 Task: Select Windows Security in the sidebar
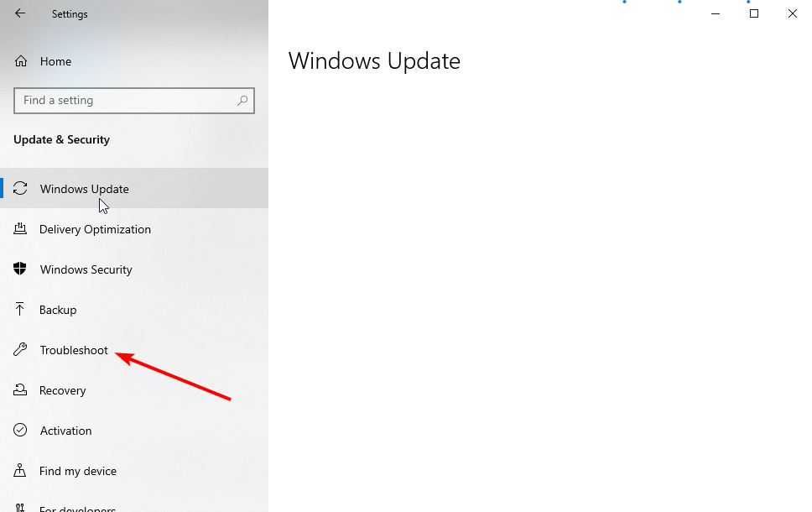coord(134,269)
